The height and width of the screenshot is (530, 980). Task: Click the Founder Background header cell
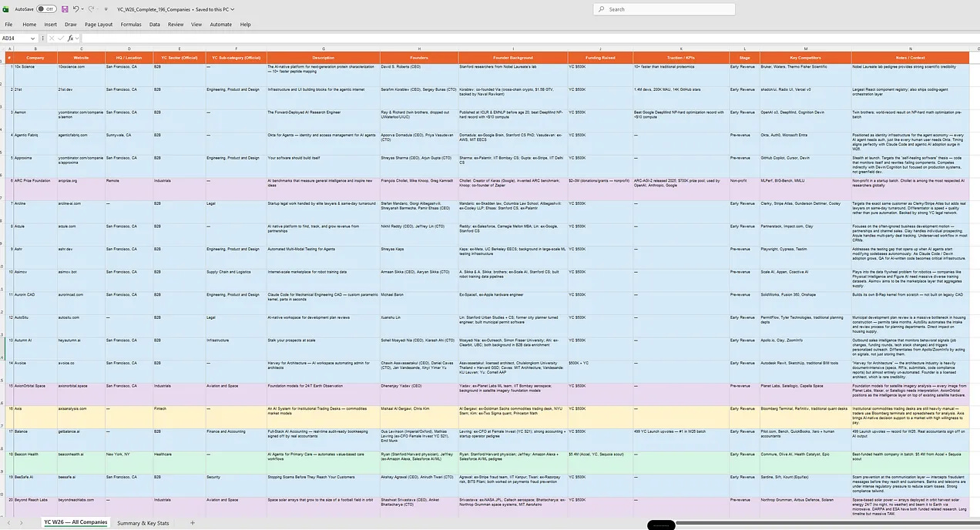(x=513, y=58)
